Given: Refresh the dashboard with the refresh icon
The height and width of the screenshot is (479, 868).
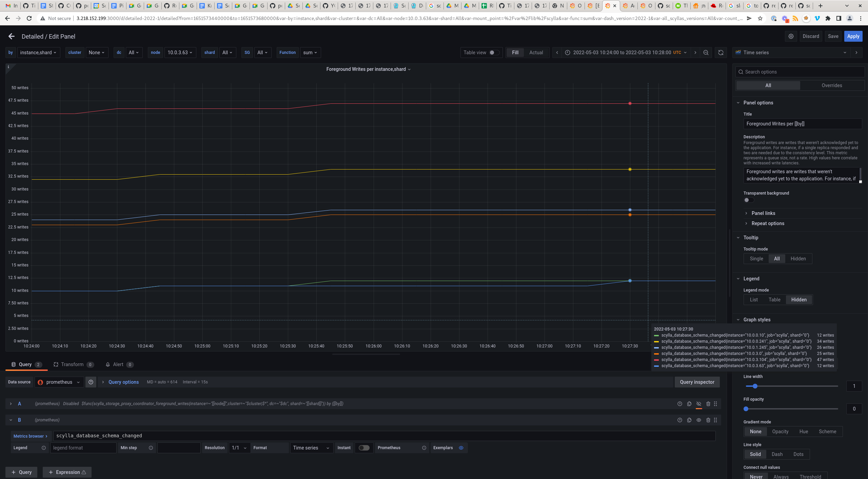Looking at the screenshot, I should coord(721,53).
